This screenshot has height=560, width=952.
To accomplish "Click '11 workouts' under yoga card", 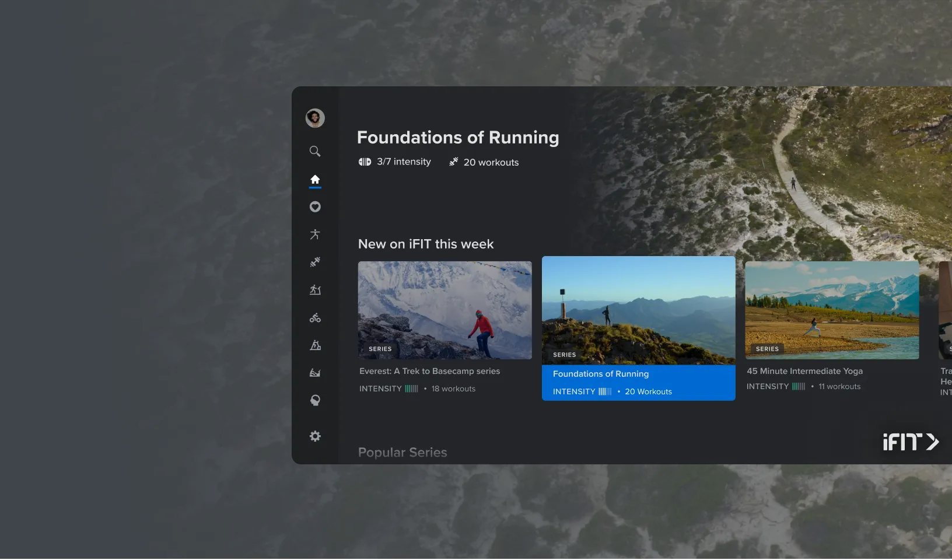I will [x=839, y=386].
